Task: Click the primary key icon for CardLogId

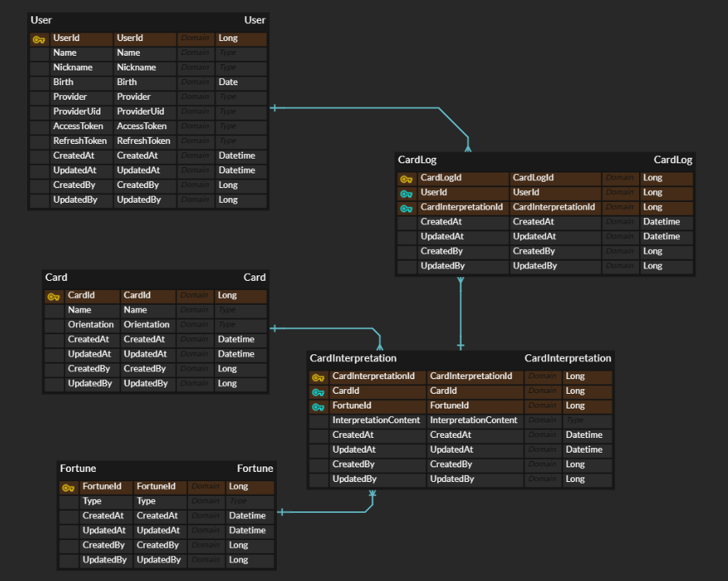Action: (406, 179)
